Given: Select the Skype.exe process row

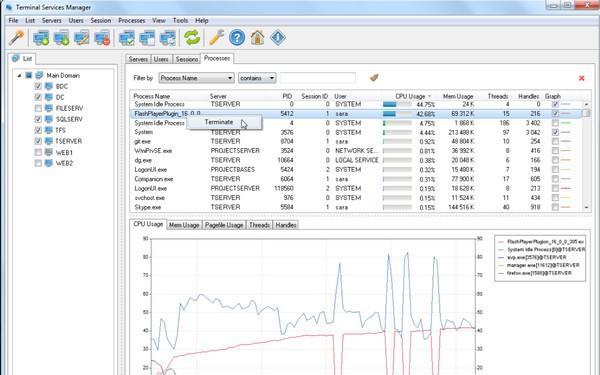Looking at the screenshot, I should point(358,207).
